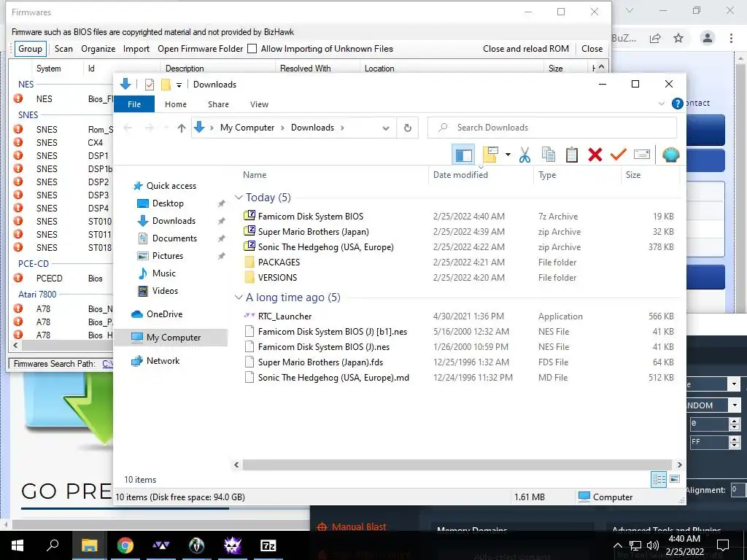Viewport: 747px width, 560px height.
Task: Open address bar history dropdown
Action: (386, 128)
